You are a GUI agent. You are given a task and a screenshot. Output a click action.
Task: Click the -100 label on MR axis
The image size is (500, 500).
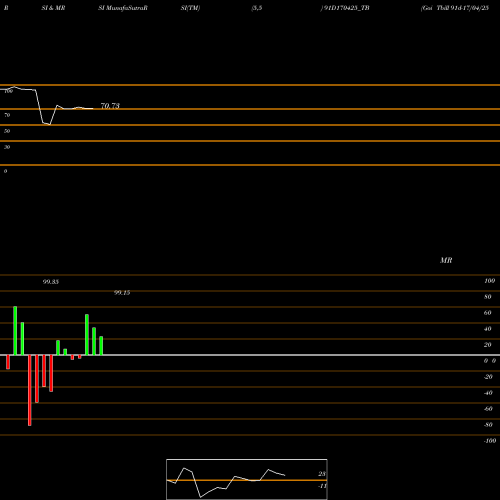490,441
